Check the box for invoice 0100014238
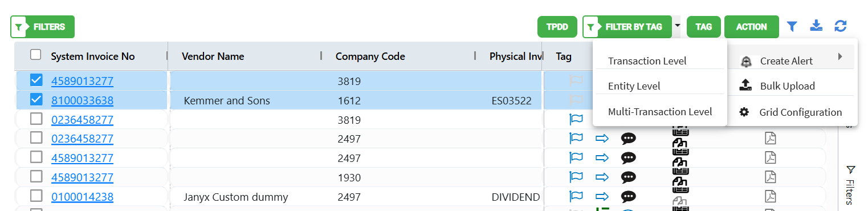 coord(36,196)
